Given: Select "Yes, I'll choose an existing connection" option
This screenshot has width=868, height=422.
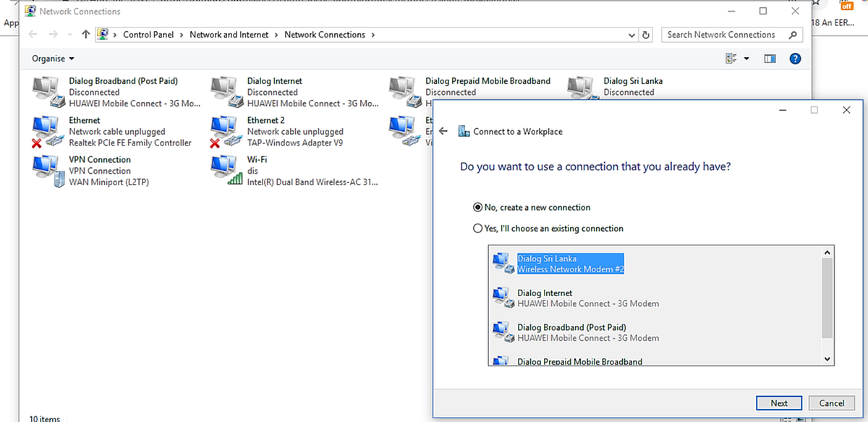Looking at the screenshot, I should pos(477,228).
